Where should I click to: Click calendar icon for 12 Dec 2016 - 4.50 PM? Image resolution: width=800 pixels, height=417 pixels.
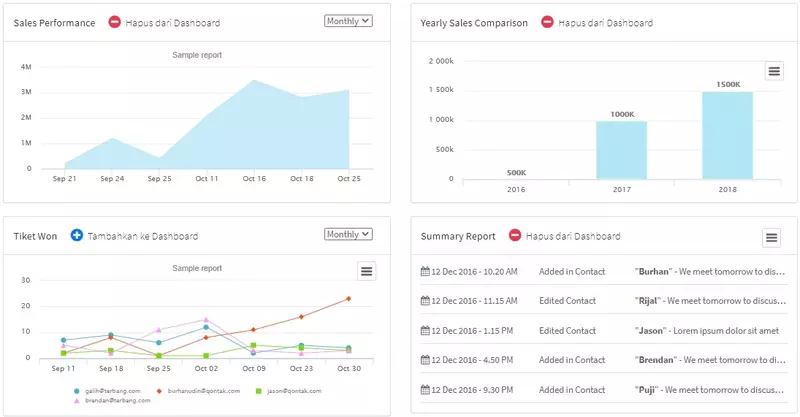pyautogui.click(x=425, y=359)
